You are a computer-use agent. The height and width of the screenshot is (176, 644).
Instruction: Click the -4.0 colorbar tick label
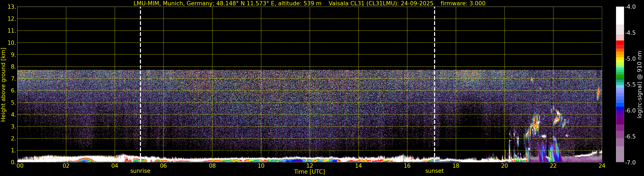click(x=630, y=7)
